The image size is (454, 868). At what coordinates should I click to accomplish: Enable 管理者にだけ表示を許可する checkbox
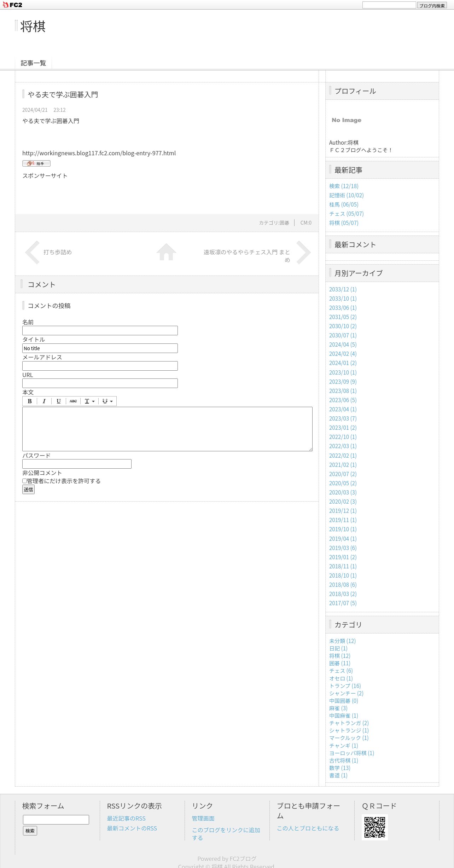point(24,481)
